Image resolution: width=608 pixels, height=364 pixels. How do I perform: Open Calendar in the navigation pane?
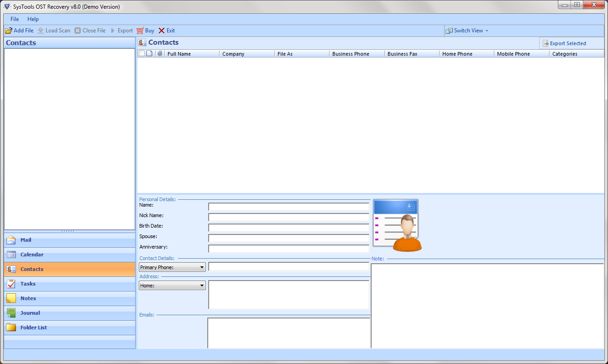coord(70,255)
